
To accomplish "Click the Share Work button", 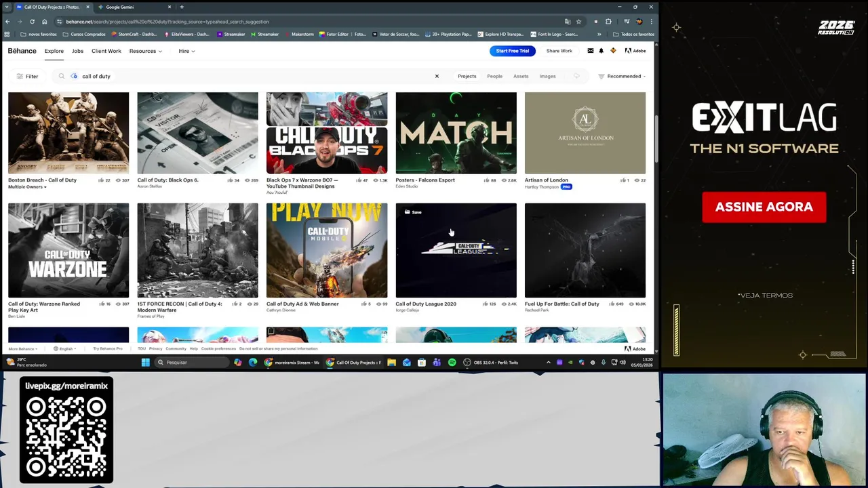I will click(559, 51).
